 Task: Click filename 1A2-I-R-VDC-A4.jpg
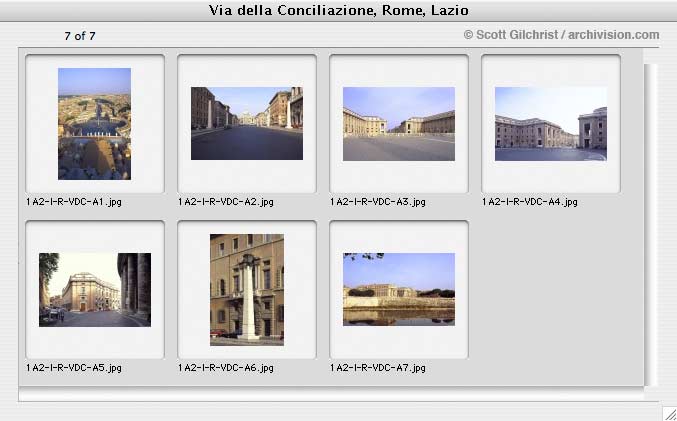[530, 202]
